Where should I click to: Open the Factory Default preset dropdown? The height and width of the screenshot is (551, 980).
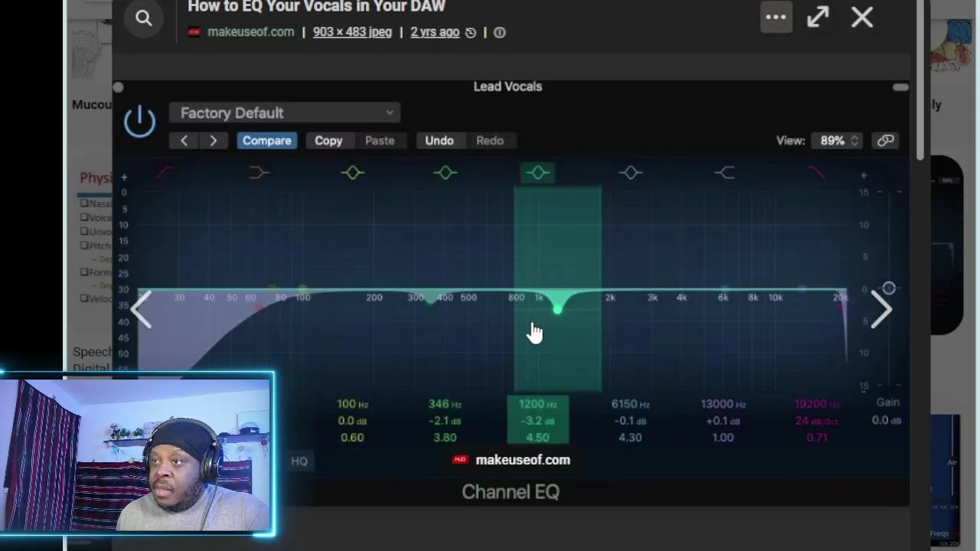pyautogui.click(x=285, y=112)
